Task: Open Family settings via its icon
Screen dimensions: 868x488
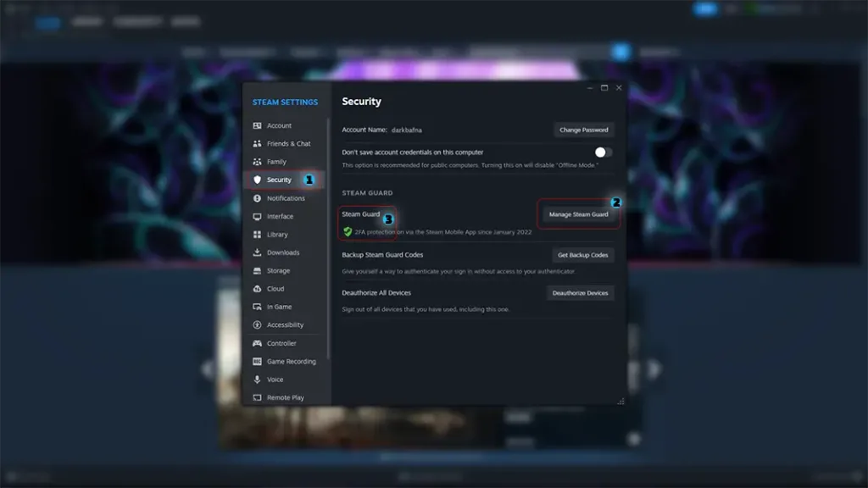Action: [x=258, y=162]
